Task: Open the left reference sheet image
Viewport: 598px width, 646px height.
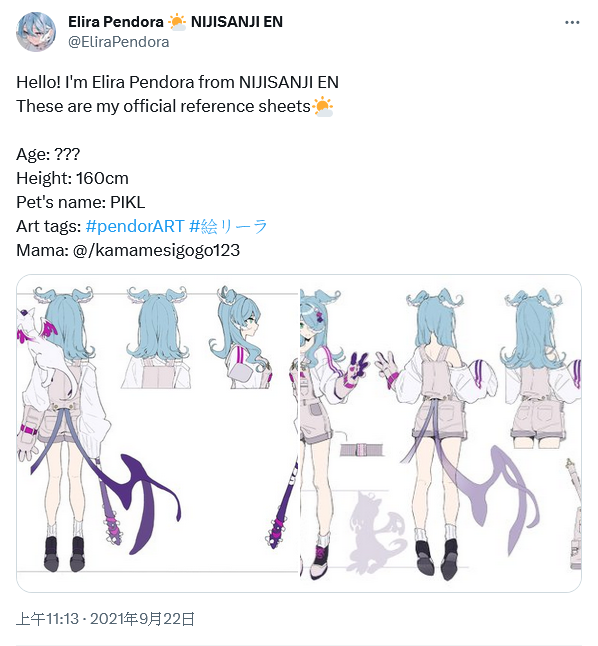Action: 157,433
